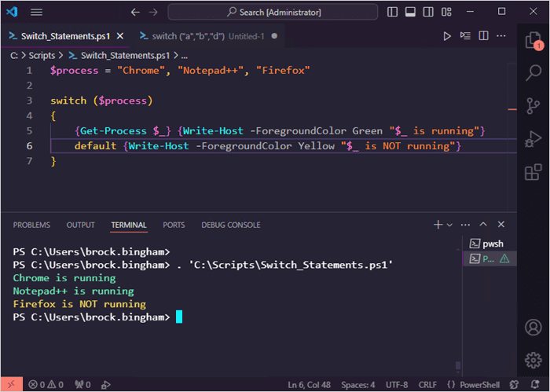Image resolution: width=550 pixels, height=392 pixels.
Task: Click the Search [Administrator] command box
Action: coord(273,13)
